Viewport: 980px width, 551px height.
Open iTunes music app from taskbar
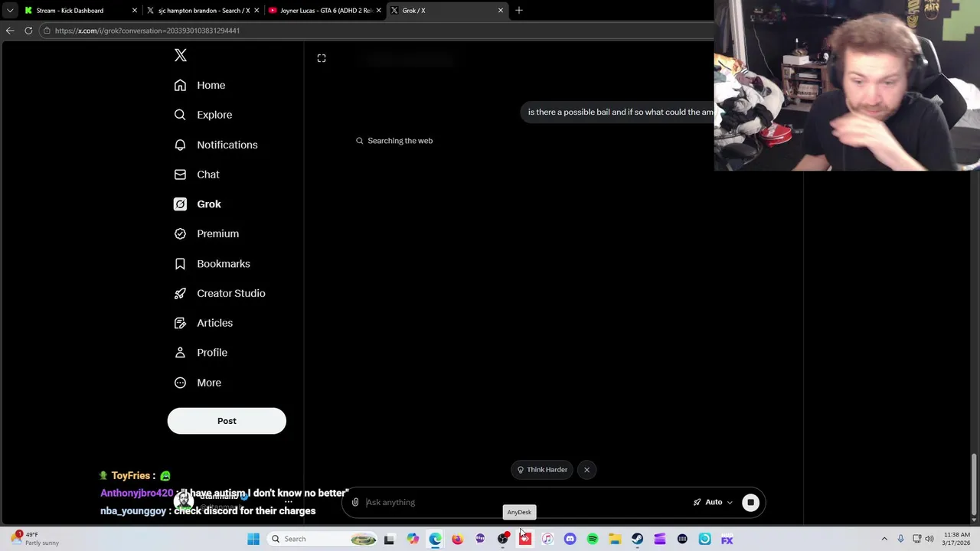[547, 539]
